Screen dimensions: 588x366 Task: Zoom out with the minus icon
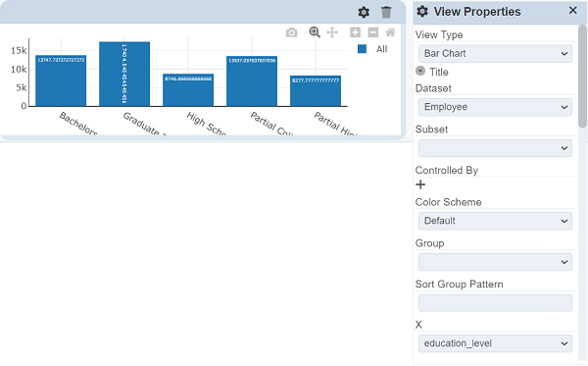tap(373, 32)
